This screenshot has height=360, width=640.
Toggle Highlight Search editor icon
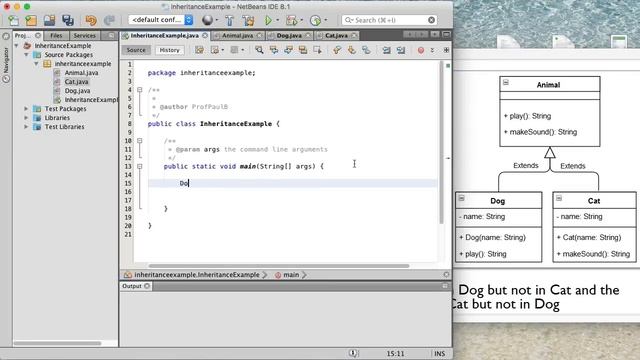coord(303,50)
